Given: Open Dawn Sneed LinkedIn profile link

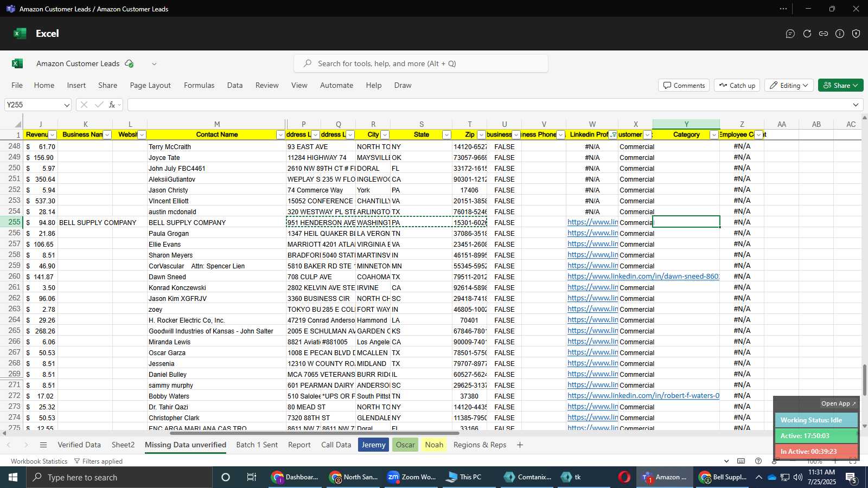Looking at the screenshot, I should 643,277.
